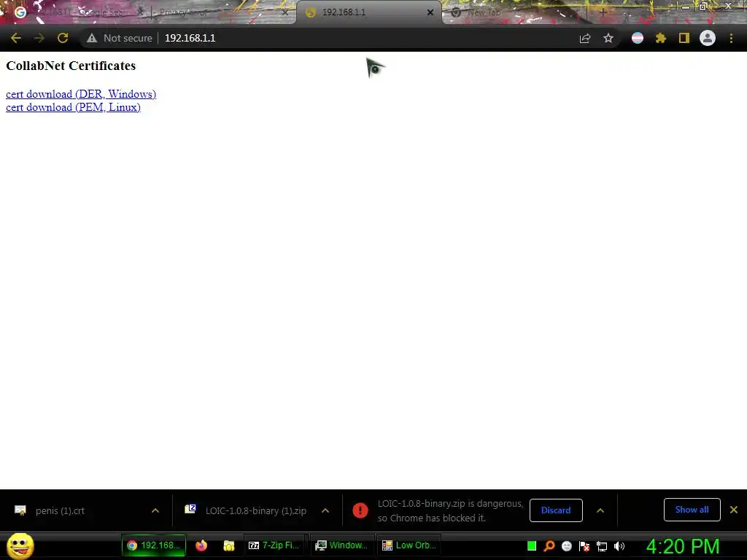Close the active 192.168.1.1 tab
This screenshot has width=747, height=560.
pyautogui.click(x=430, y=12)
